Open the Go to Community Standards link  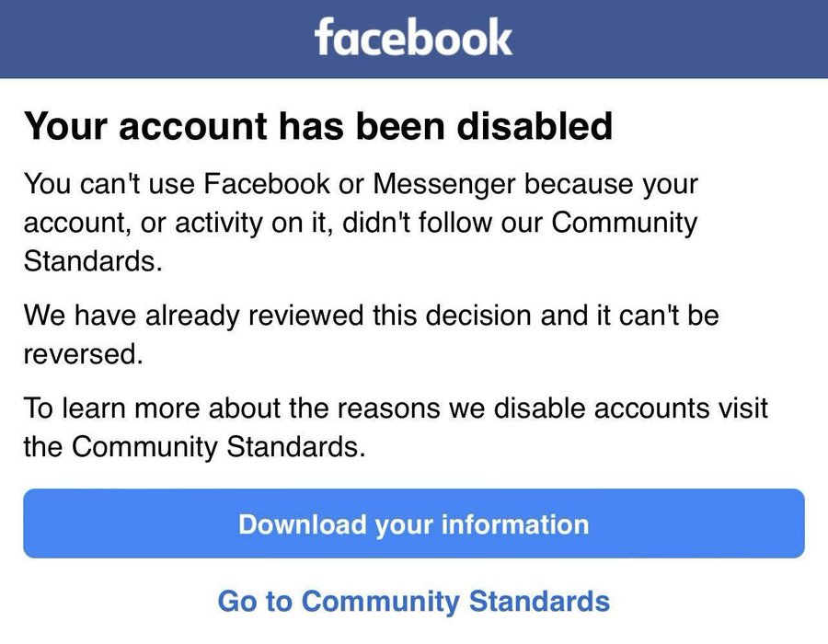[414, 601]
